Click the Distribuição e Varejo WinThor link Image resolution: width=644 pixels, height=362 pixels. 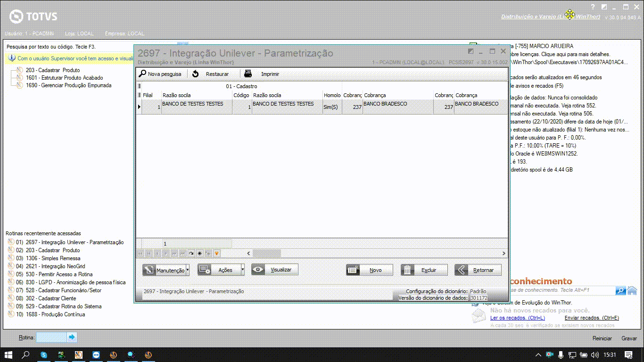point(550,16)
